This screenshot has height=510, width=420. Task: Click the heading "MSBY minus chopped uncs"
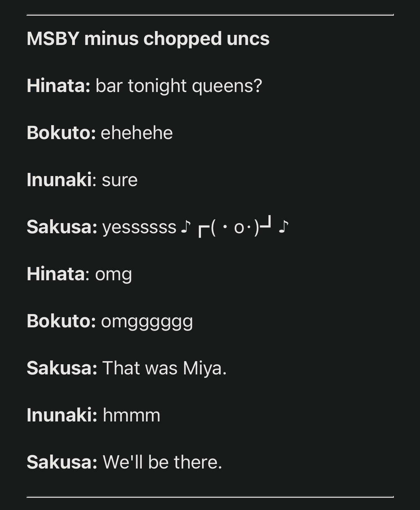coord(148,38)
